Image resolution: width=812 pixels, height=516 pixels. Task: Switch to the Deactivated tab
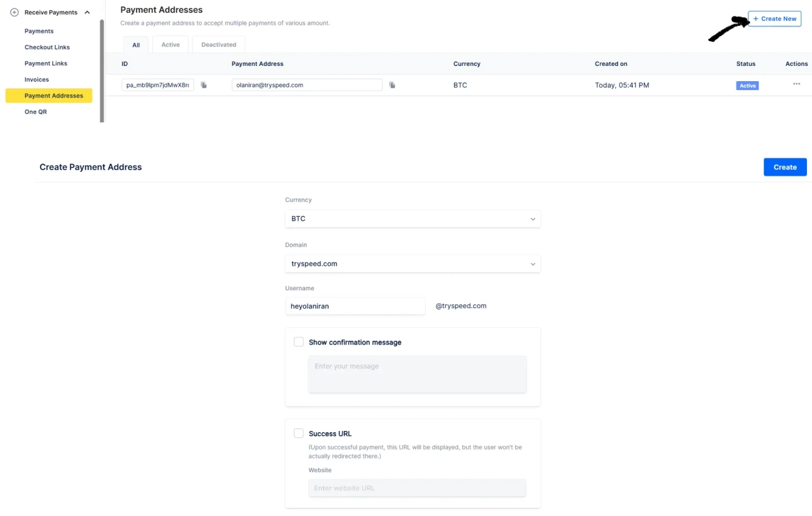(x=219, y=45)
